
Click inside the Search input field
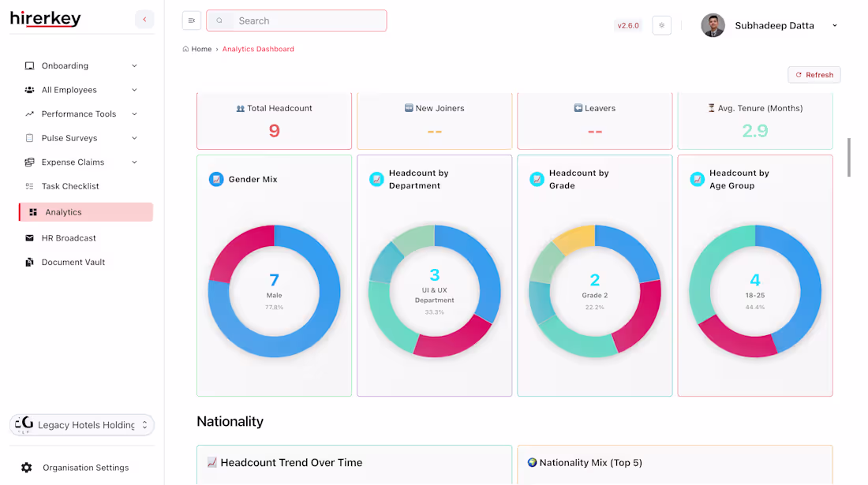296,21
